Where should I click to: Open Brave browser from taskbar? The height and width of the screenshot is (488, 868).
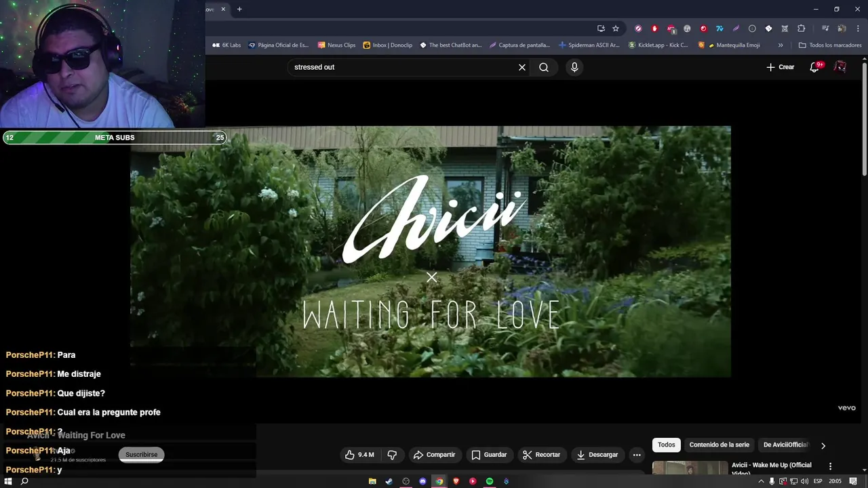(456, 481)
